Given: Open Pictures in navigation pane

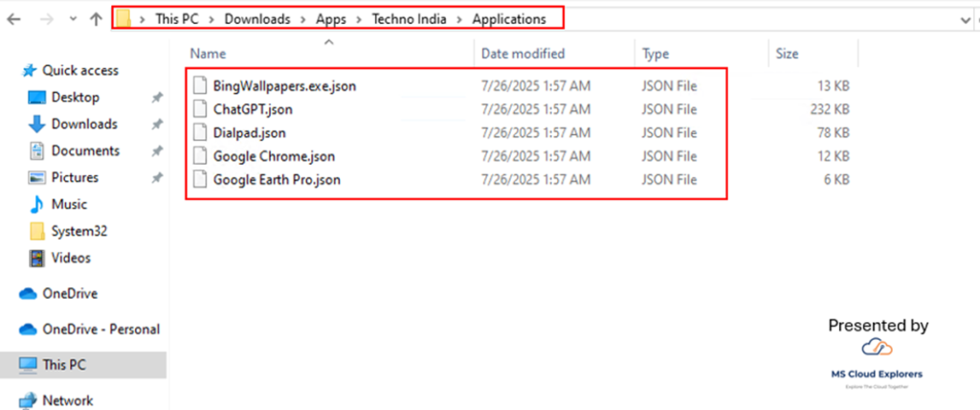Looking at the screenshot, I should (x=75, y=178).
